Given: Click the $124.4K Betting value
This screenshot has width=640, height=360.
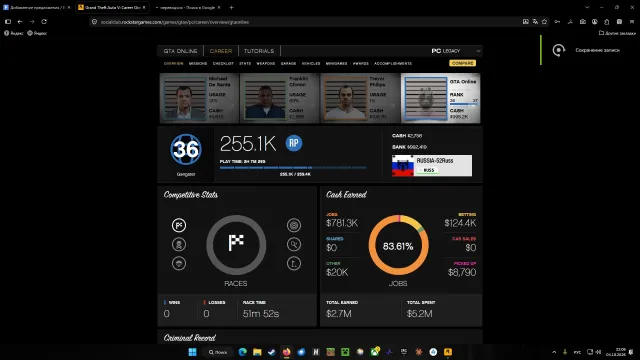Looking at the screenshot, I should [x=460, y=223].
